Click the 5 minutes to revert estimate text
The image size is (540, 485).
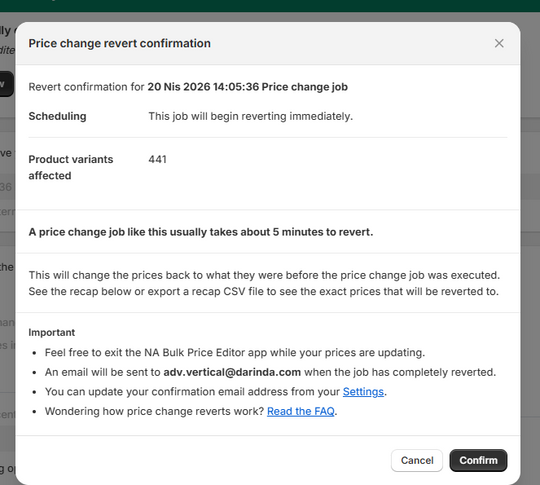click(x=201, y=232)
